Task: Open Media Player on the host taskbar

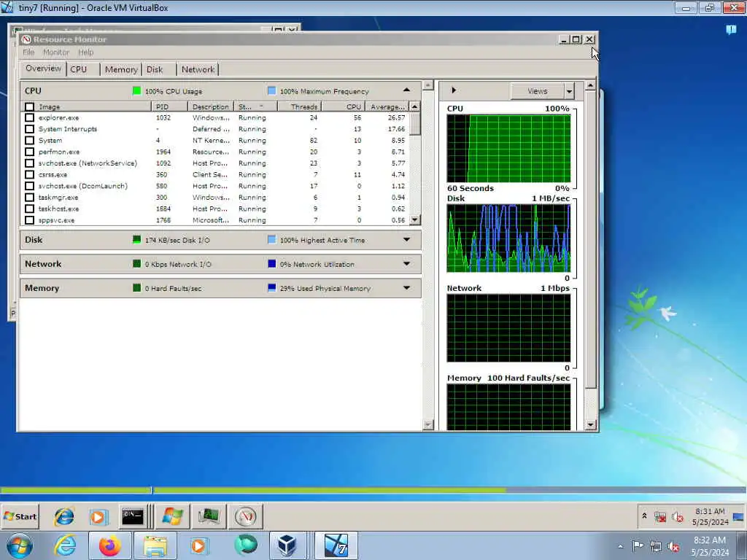Action: [x=199, y=545]
